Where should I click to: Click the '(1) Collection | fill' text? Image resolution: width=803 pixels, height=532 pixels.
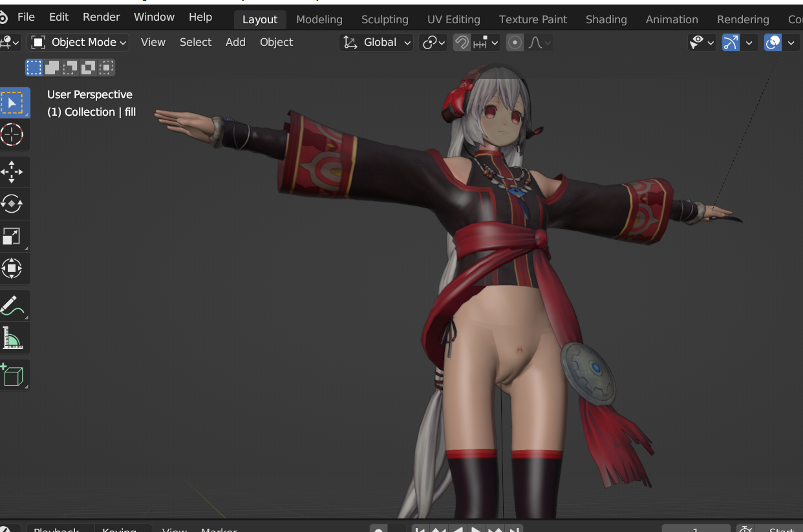pyautogui.click(x=92, y=112)
